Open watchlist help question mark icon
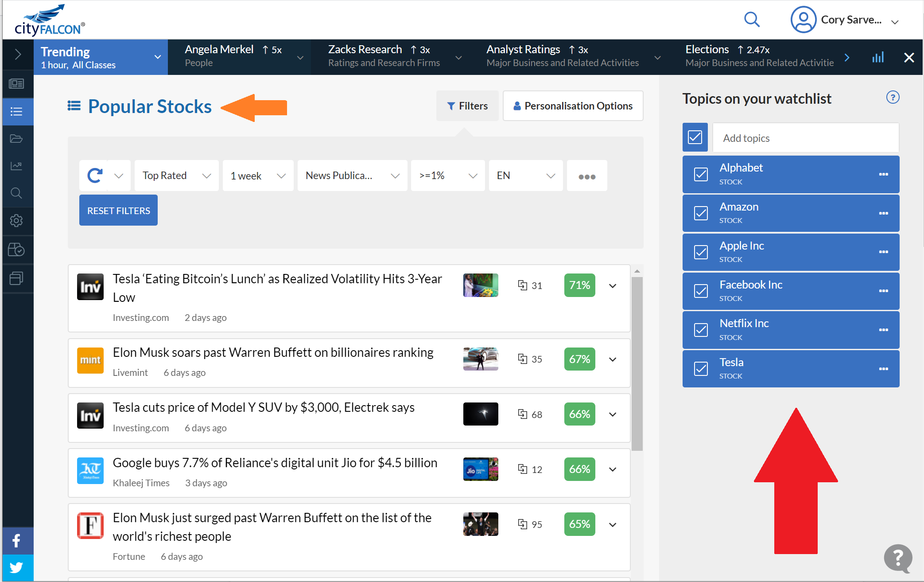The height and width of the screenshot is (582, 924). click(x=893, y=98)
